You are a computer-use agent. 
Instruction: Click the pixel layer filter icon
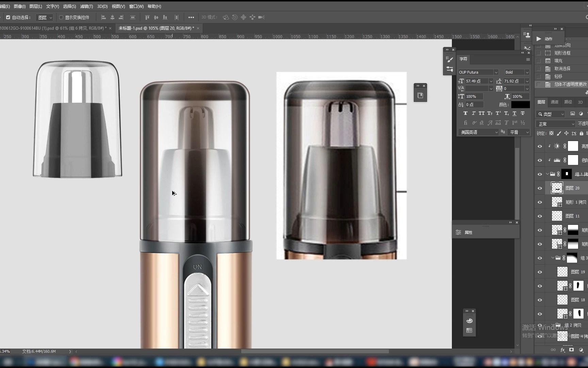(x=572, y=114)
